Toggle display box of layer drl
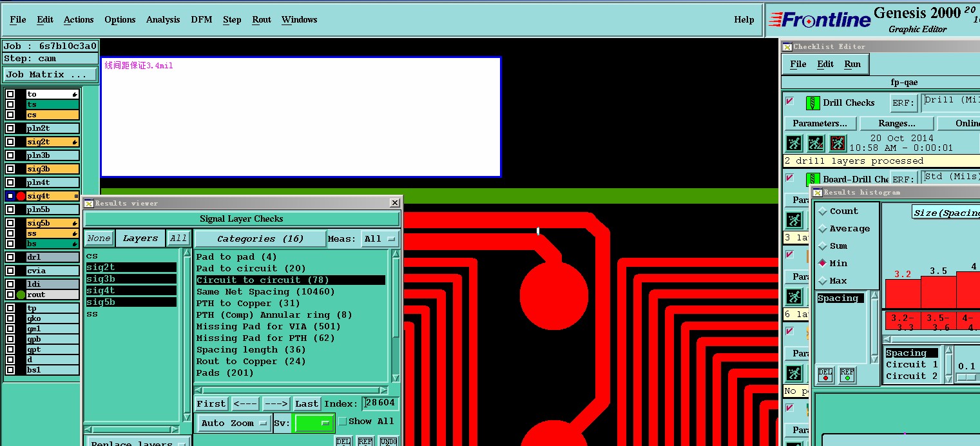This screenshot has width=980, height=446. coord(10,257)
